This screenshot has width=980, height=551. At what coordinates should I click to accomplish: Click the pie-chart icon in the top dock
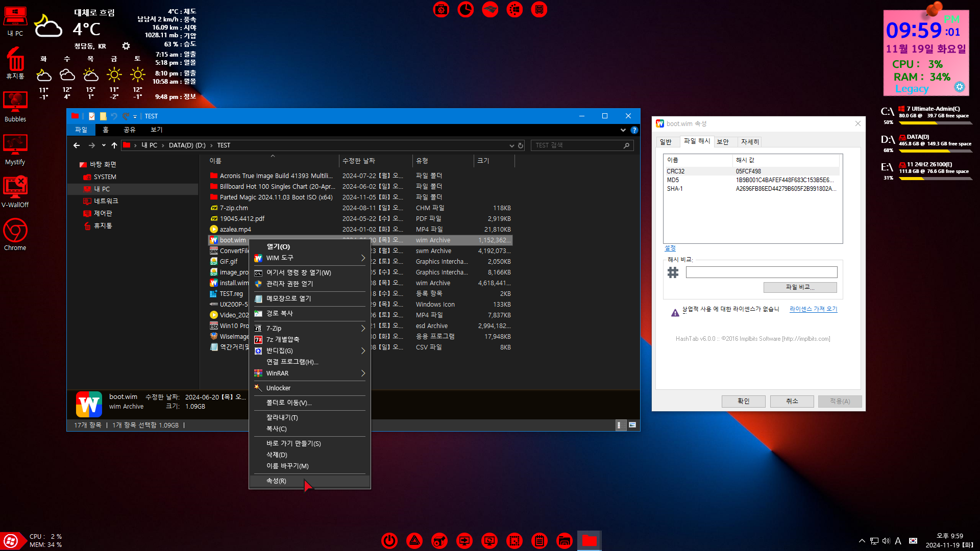pyautogui.click(x=465, y=9)
